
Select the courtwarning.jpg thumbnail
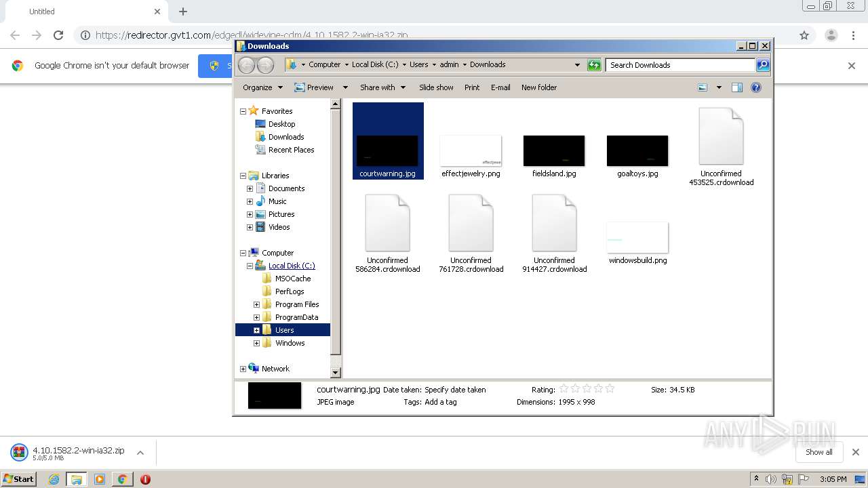tap(388, 141)
